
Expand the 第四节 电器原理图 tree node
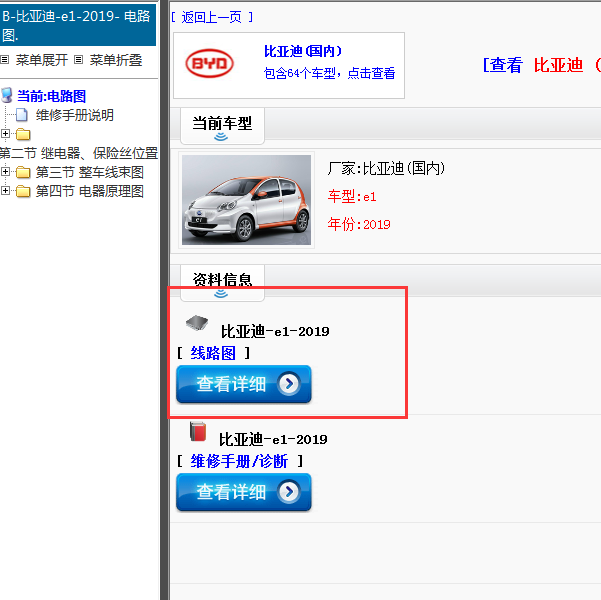[x=5, y=190]
